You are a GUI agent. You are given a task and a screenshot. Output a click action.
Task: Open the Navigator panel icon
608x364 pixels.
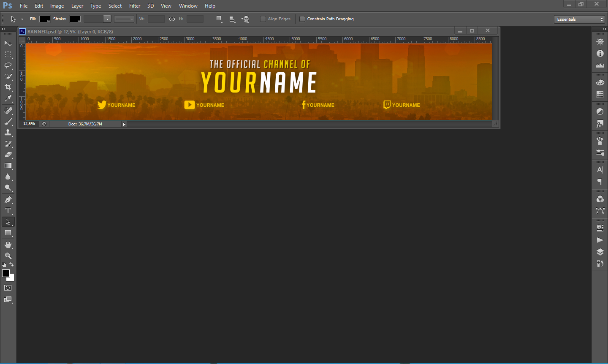(x=600, y=42)
